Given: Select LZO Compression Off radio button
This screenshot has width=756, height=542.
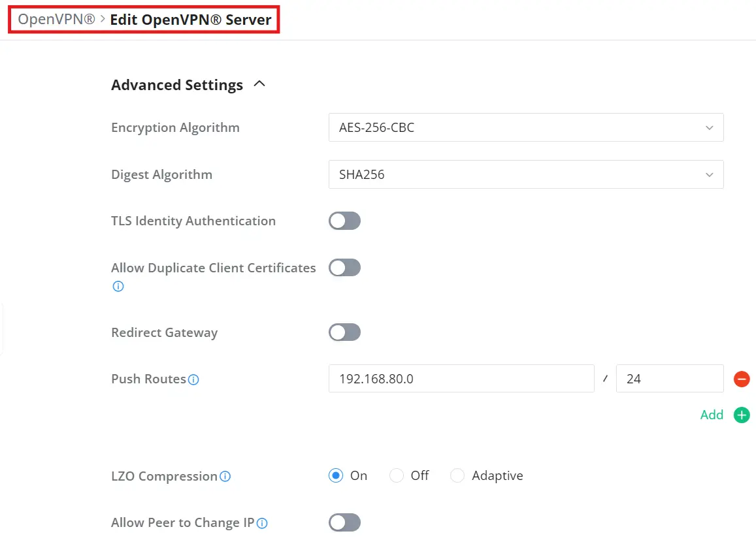Looking at the screenshot, I should (397, 475).
